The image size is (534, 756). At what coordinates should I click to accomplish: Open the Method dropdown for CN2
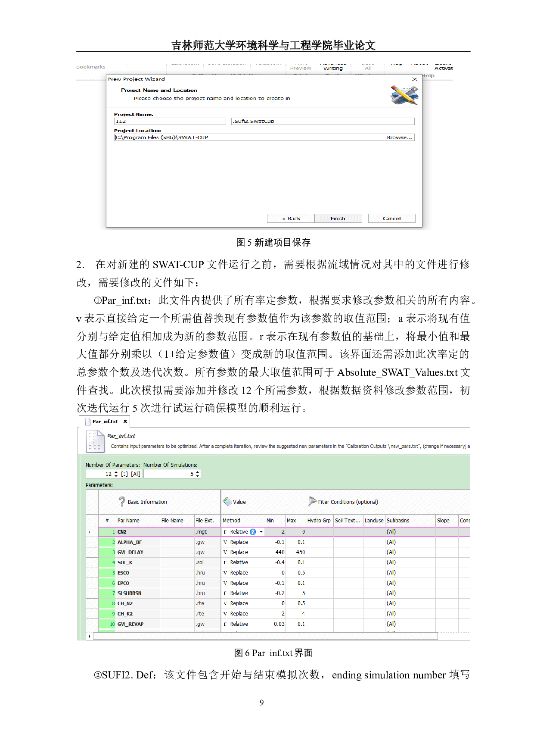(x=261, y=532)
